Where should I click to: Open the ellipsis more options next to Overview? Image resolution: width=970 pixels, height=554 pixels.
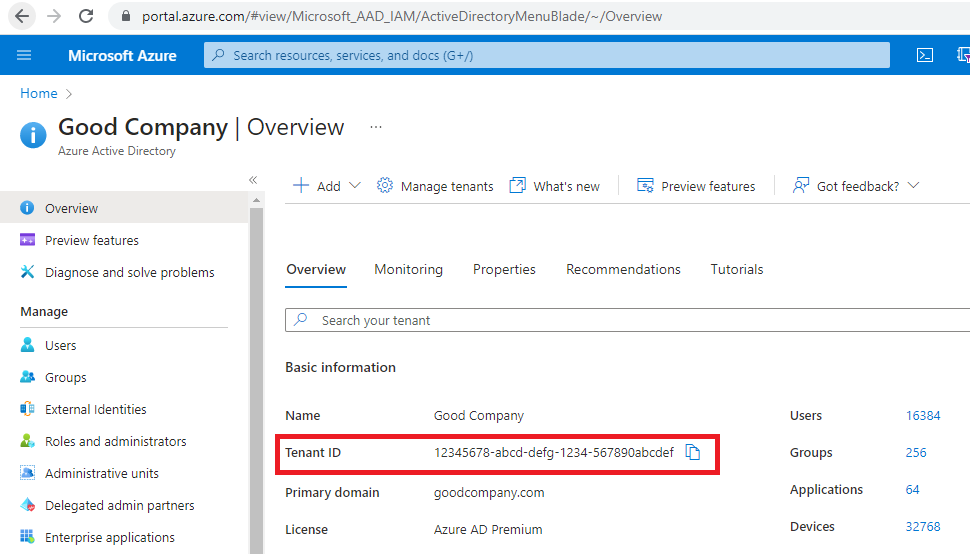pos(376,127)
